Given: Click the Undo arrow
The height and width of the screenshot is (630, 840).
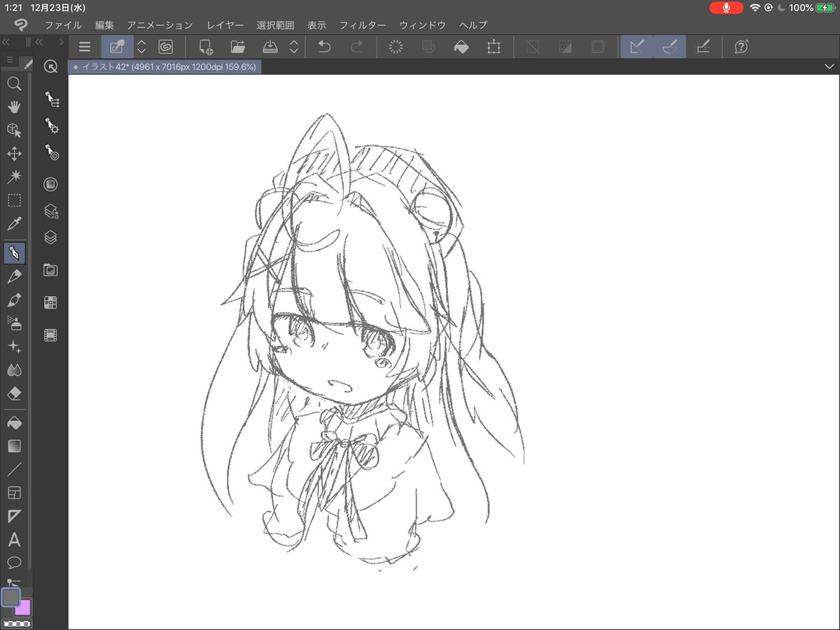Looking at the screenshot, I should pyautogui.click(x=324, y=47).
